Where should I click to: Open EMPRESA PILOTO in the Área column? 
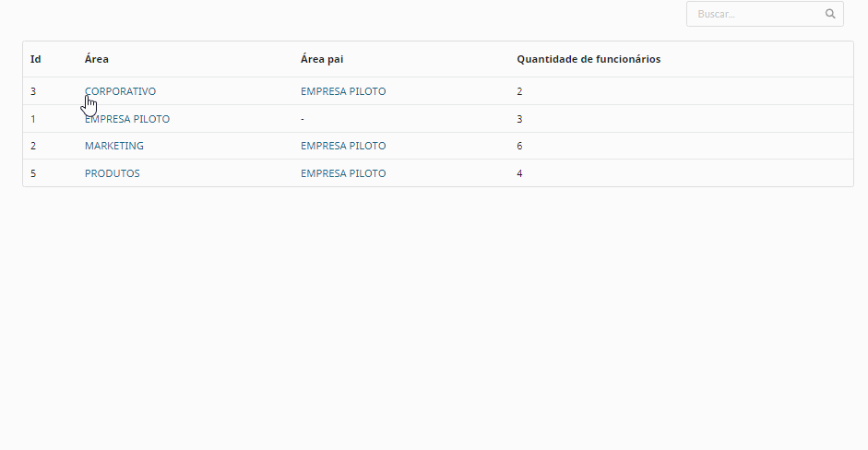[127, 119]
